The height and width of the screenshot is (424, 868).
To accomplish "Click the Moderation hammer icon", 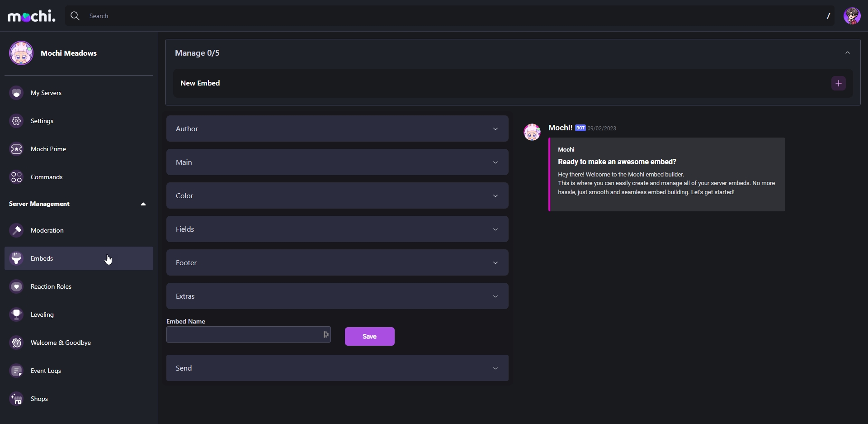I will click(17, 230).
